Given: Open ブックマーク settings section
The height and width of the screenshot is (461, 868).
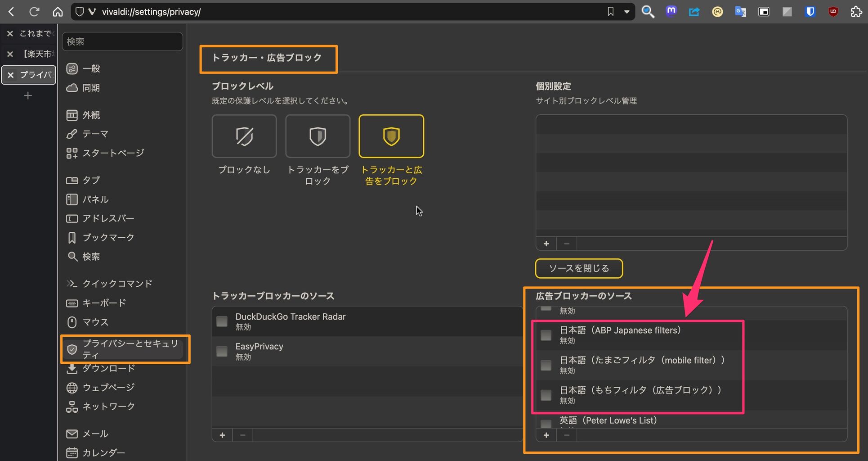Looking at the screenshot, I should pos(100,238).
